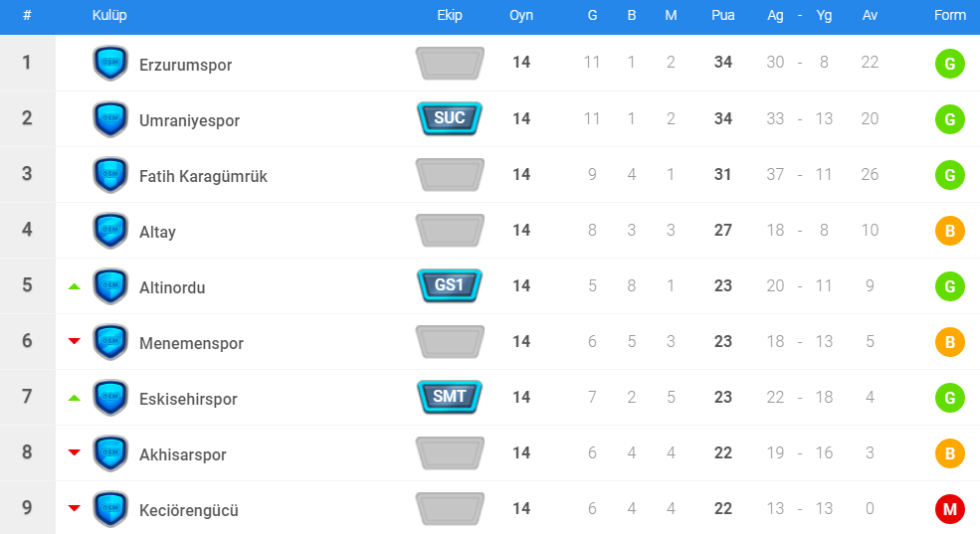Click the green up arrow beside Altinordu
The height and width of the screenshot is (534, 980).
click(74, 286)
